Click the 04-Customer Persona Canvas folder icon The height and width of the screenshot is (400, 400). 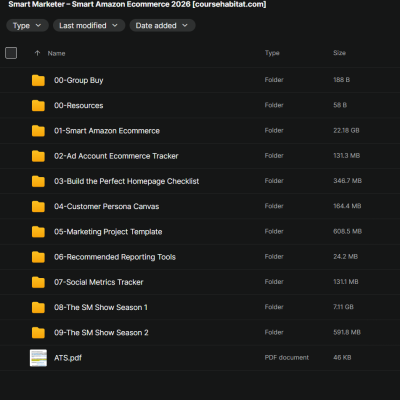(x=38, y=206)
